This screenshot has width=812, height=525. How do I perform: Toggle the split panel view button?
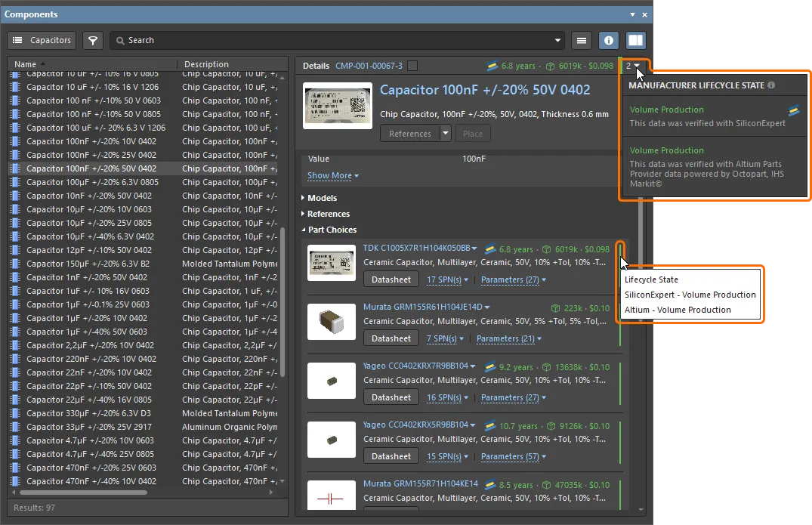pos(636,40)
